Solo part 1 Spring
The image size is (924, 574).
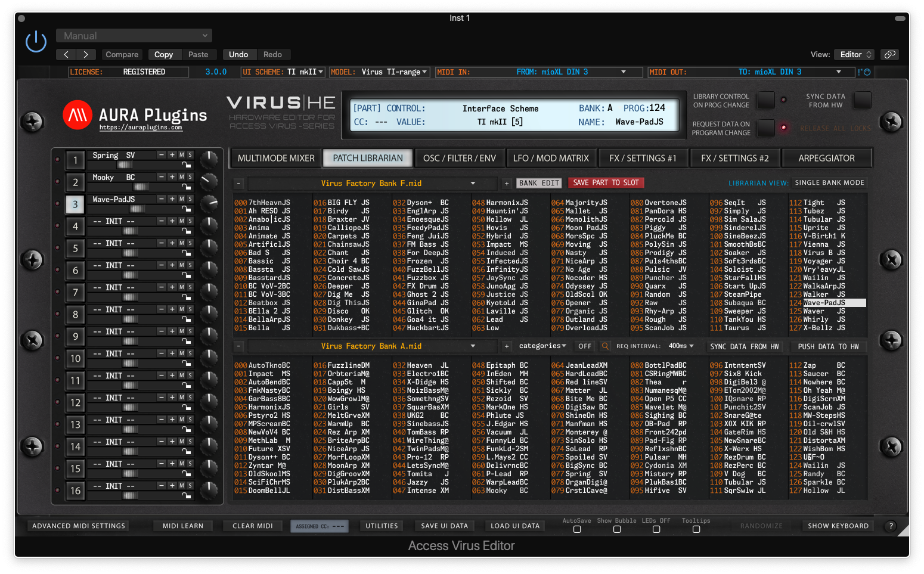pyautogui.click(x=190, y=155)
